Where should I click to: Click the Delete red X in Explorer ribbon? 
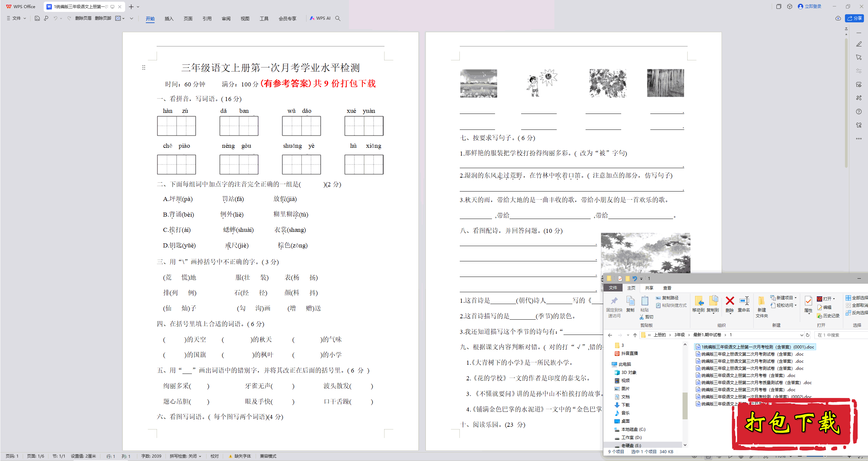(730, 301)
